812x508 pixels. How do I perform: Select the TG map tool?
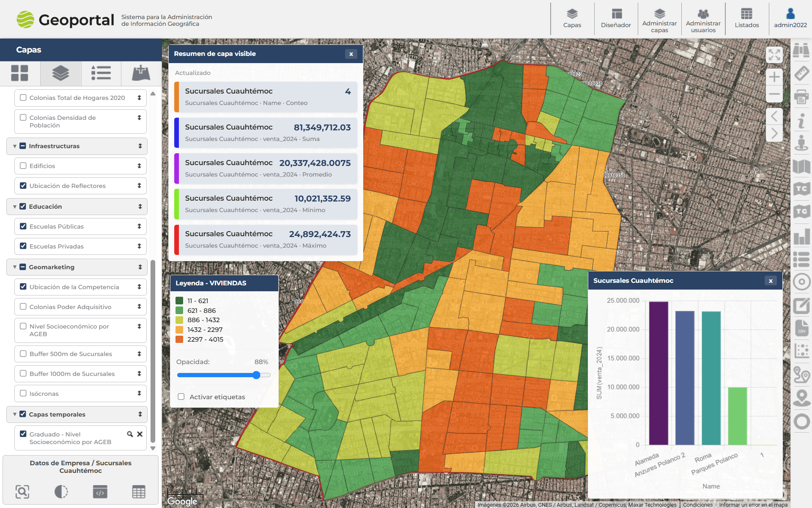point(801,212)
